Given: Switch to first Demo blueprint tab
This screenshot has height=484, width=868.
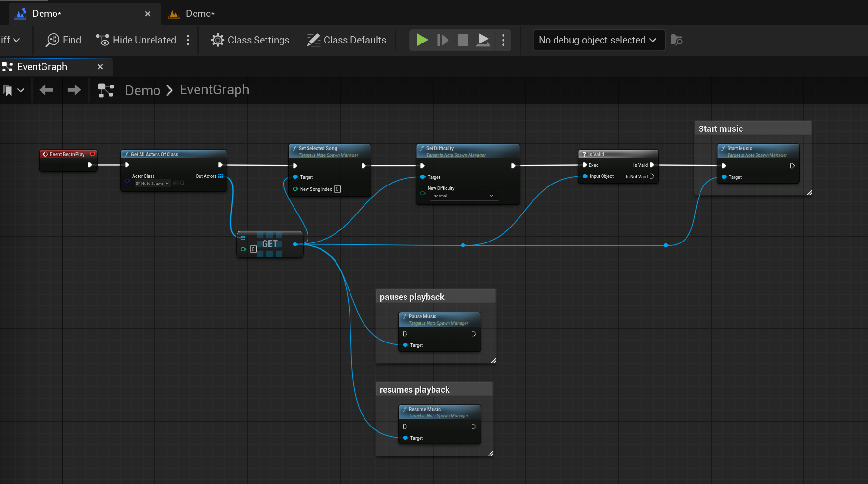Looking at the screenshot, I should (46, 14).
